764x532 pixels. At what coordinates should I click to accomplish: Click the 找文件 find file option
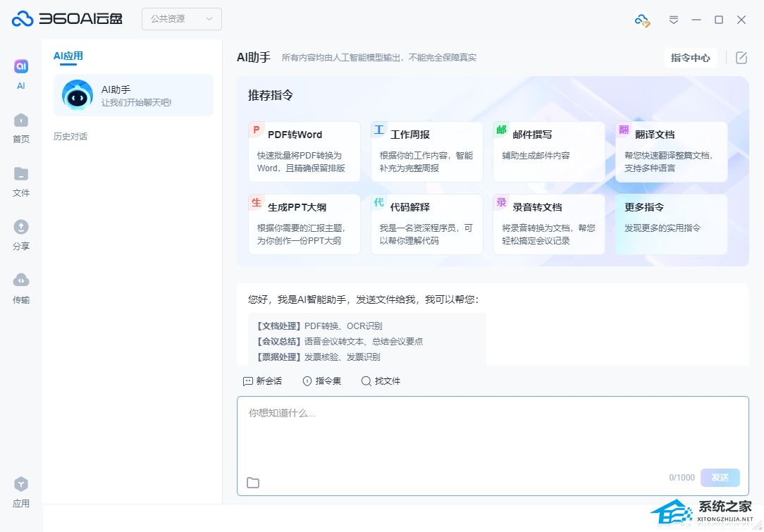381,381
